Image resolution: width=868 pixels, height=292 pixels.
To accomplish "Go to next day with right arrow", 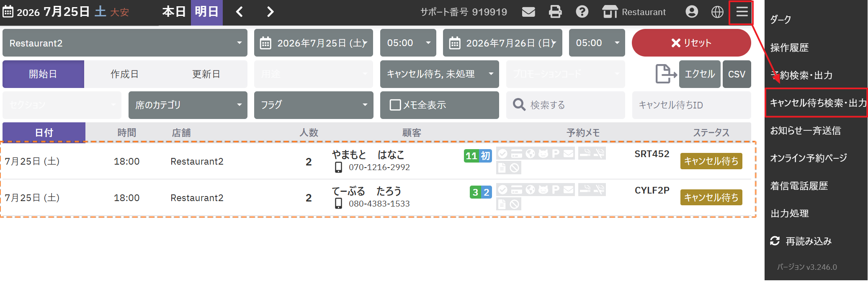I will pos(270,12).
